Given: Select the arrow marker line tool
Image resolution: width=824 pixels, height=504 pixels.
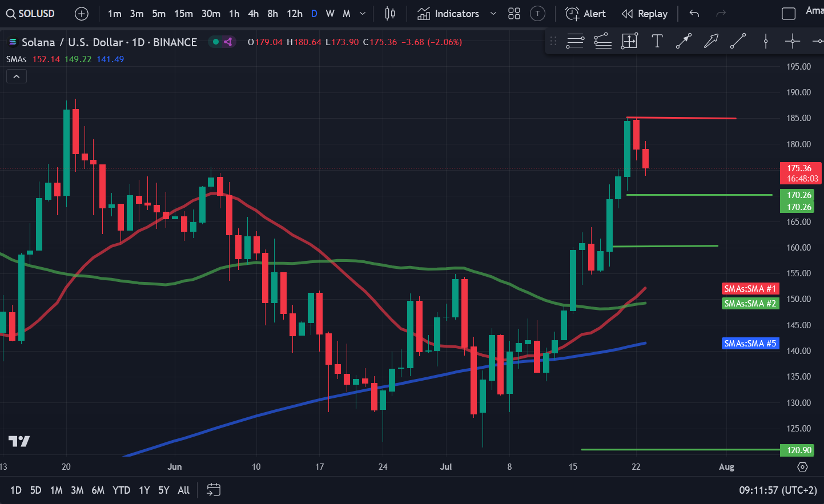Looking at the screenshot, I should click(684, 41).
